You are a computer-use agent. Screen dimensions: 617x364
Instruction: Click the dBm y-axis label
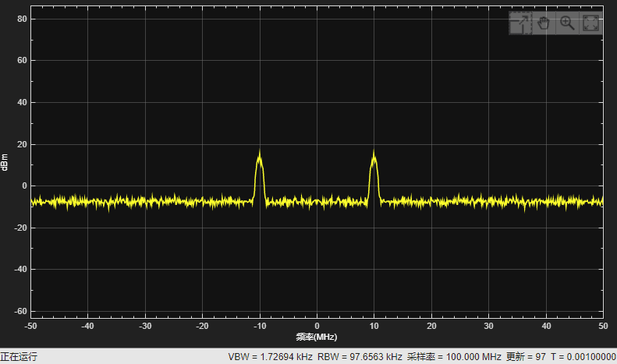point(5,162)
